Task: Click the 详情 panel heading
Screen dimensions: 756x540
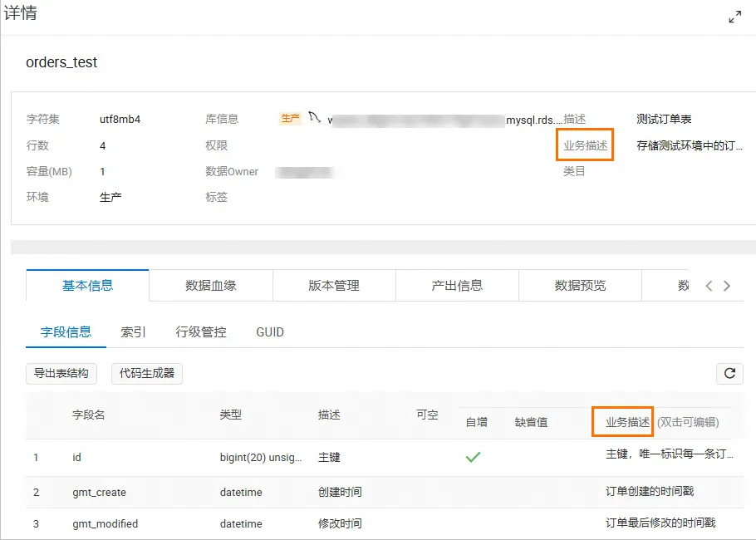Action: click(21, 13)
